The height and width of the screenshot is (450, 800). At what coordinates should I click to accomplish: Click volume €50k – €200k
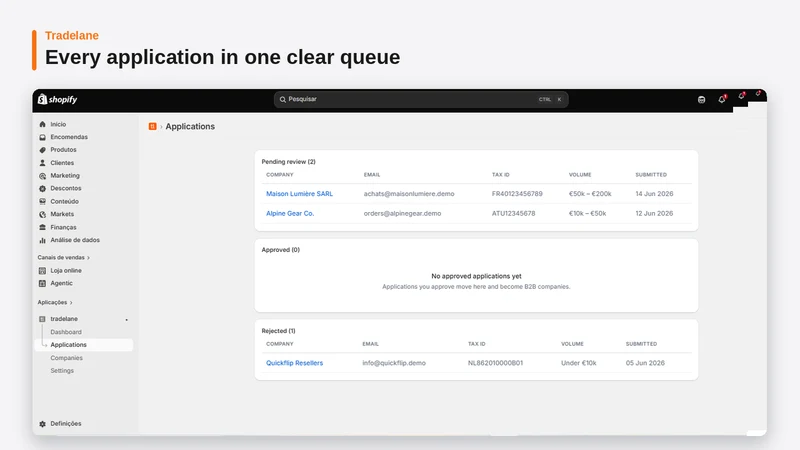(590, 194)
